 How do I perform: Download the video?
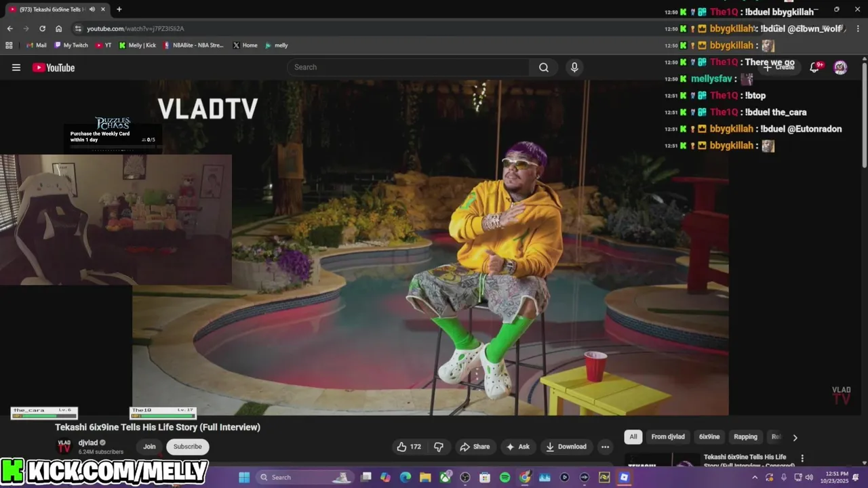pos(566,447)
